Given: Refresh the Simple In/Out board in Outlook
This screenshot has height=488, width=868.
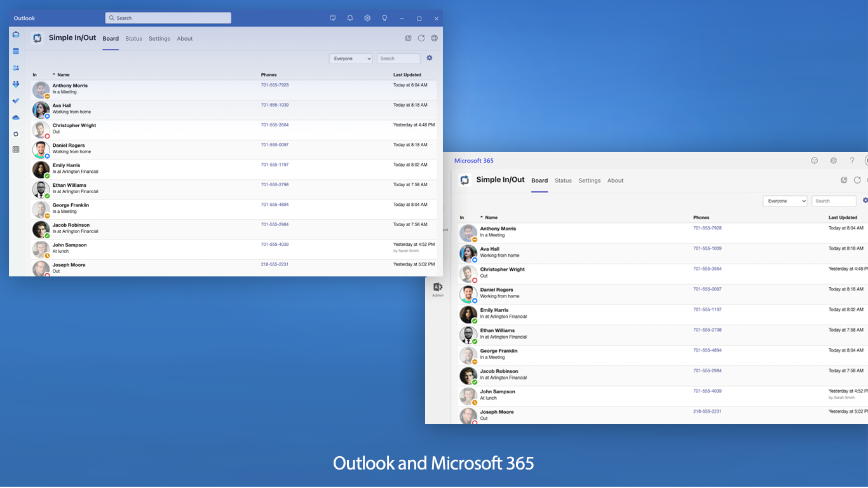Looking at the screenshot, I should [421, 38].
